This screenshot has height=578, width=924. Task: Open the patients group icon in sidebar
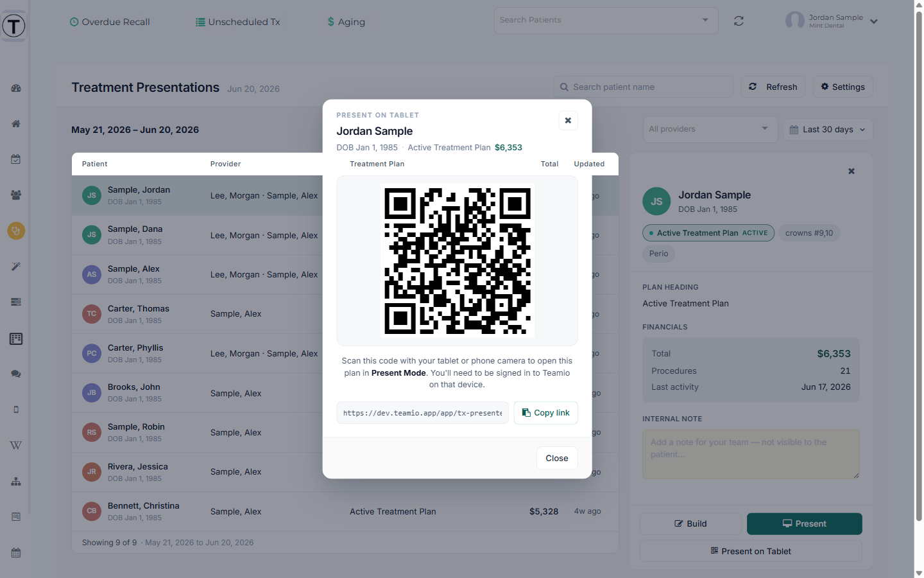[16, 195]
